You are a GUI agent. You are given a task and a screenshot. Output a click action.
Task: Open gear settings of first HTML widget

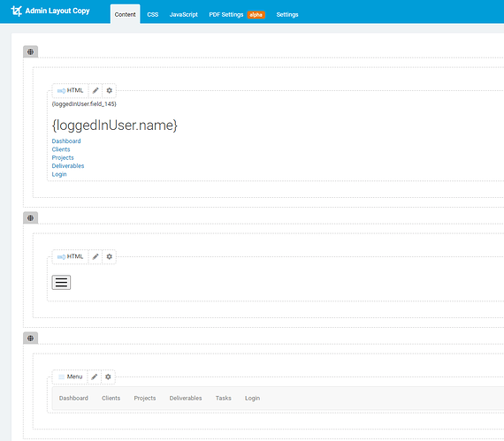click(x=110, y=90)
